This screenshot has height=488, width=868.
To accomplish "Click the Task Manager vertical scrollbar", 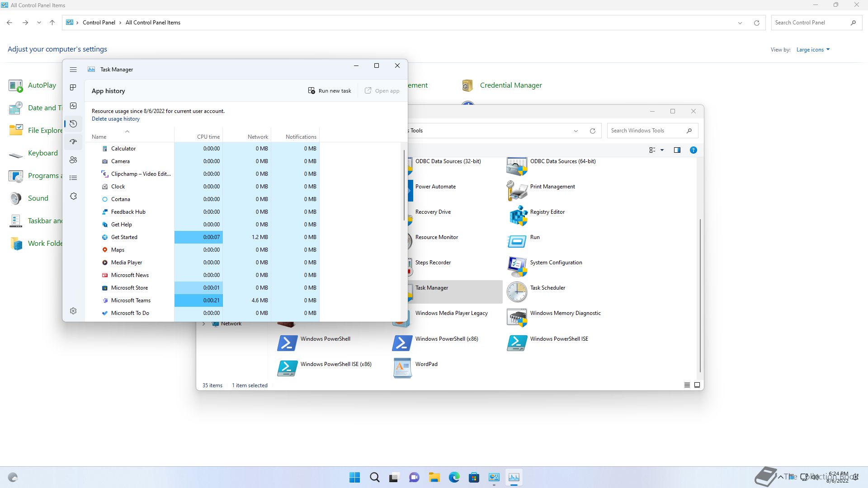I will tap(404, 185).
